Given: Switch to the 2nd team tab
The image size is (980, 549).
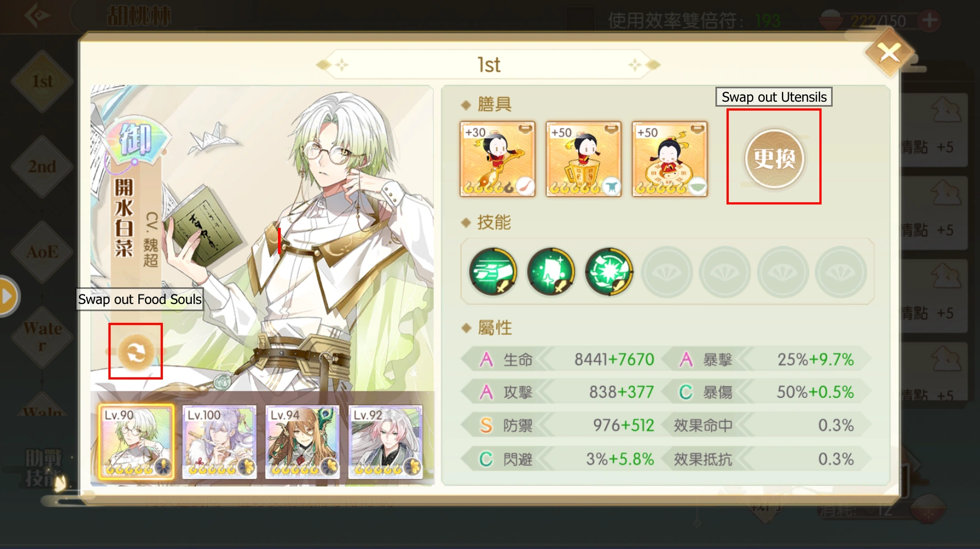Looking at the screenshot, I should tap(42, 166).
